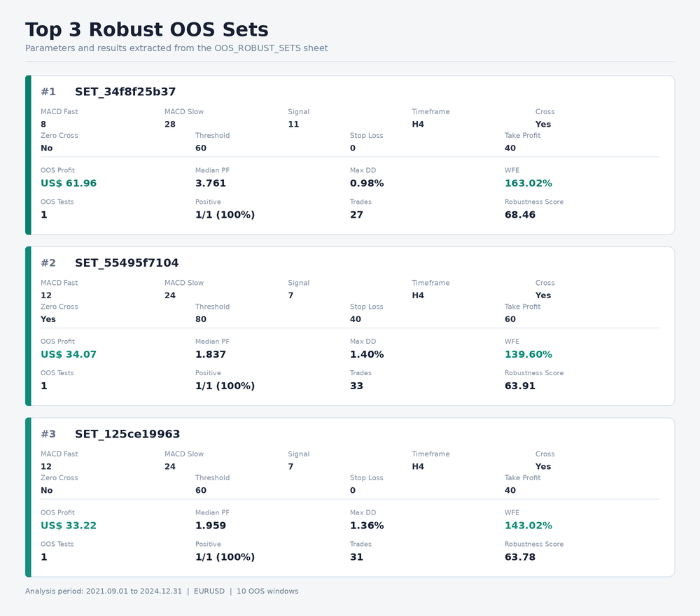Click OOS Profit value US$ 34.07
This screenshot has height=616, width=700.
pyautogui.click(x=69, y=354)
